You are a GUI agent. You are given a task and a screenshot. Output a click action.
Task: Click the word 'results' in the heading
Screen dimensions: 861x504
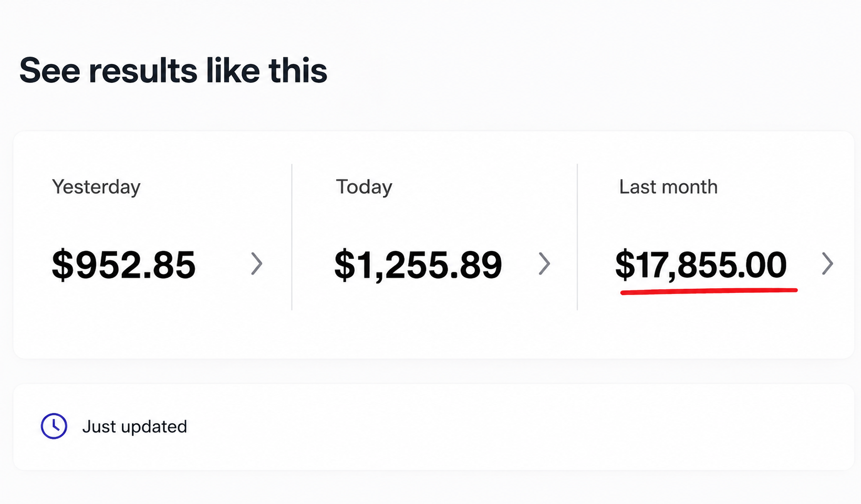click(x=143, y=71)
